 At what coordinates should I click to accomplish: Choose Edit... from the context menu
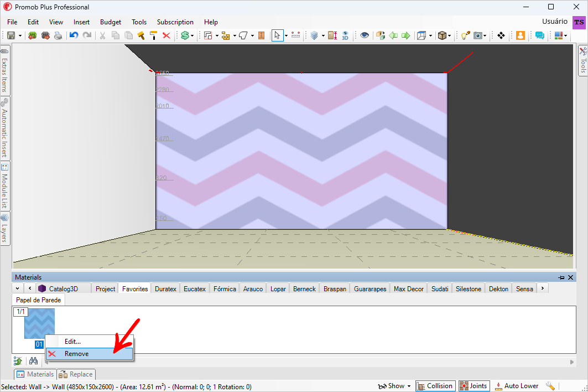coord(89,341)
